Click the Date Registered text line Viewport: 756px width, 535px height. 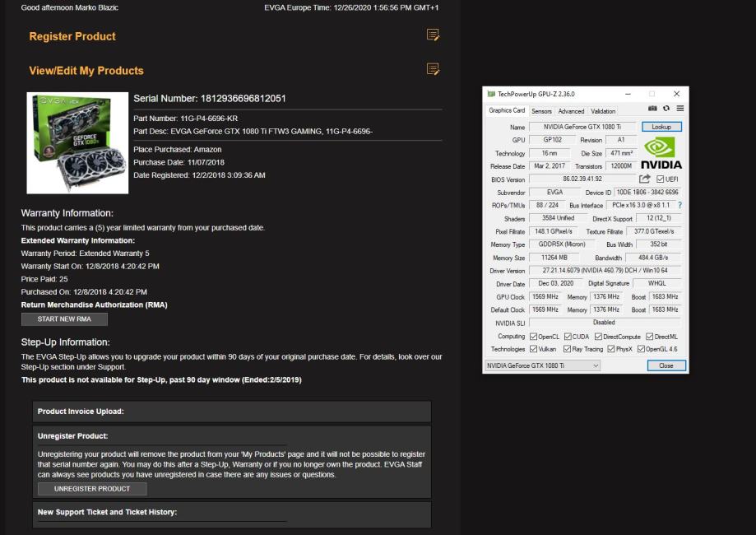[x=199, y=175]
